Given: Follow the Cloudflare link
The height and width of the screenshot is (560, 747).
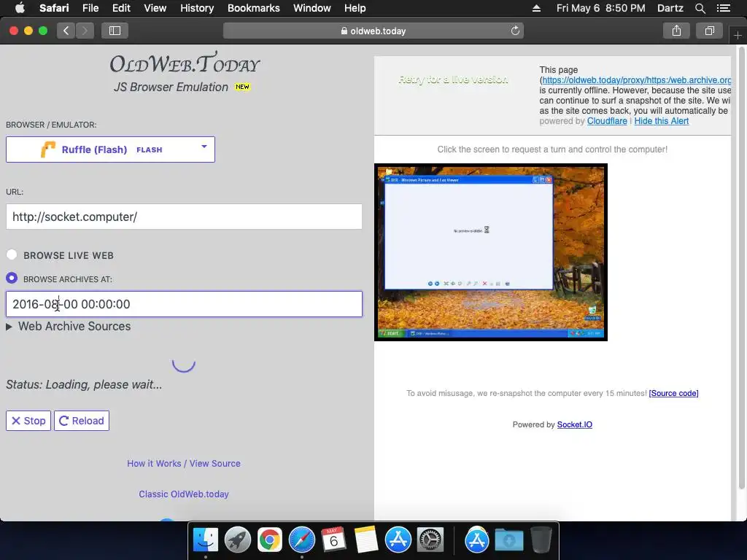Looking at the screenshot, I should click(x=607, y=121).
